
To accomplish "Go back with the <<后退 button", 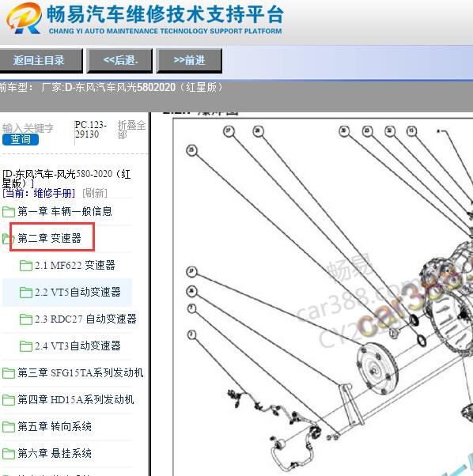I will pyautogui.click(x=119, y=60).
